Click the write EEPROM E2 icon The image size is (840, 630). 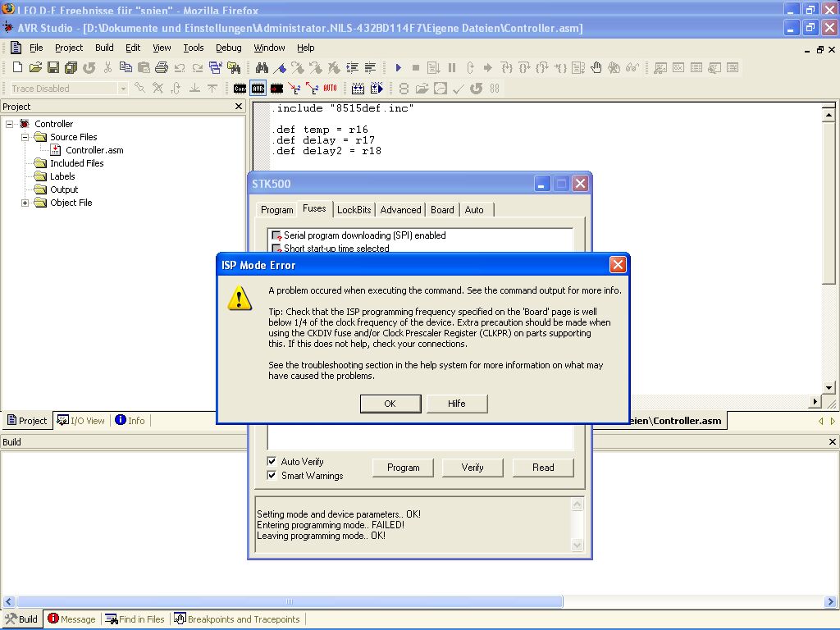[x=294, y=89]
